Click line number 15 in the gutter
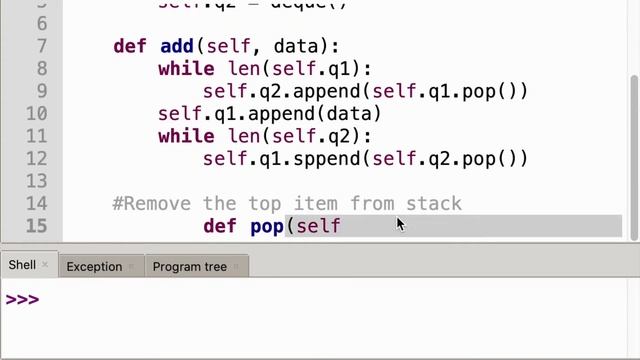This screenshot has height=360, width=640. point(37,226)
